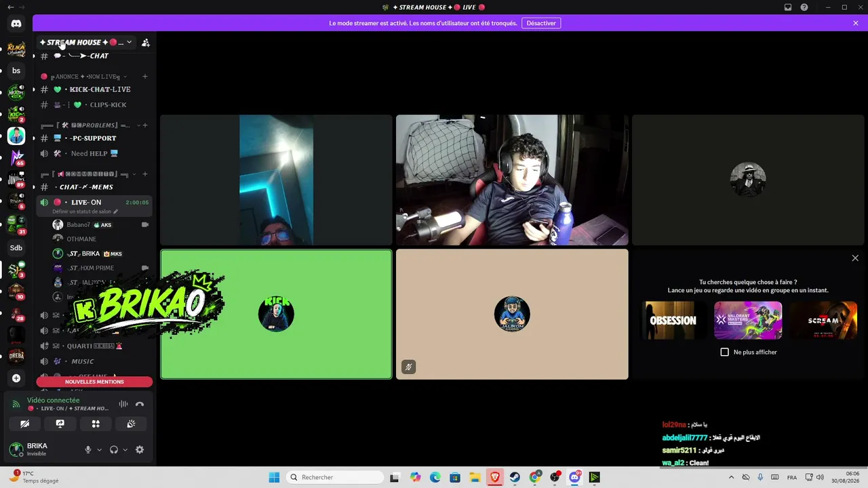Open headphone output options arrow
The image size is (868, 488).
(125, 449)
